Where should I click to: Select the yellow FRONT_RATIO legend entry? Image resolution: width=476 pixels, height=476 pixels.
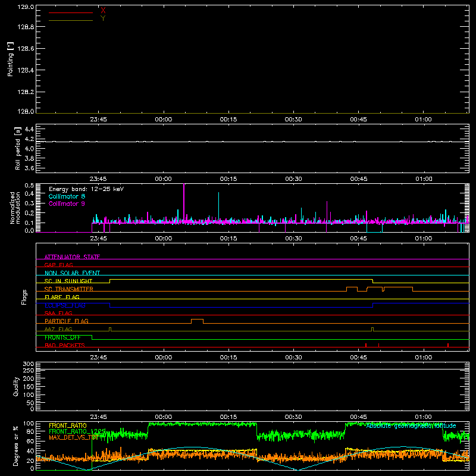[x=68, y=425]
